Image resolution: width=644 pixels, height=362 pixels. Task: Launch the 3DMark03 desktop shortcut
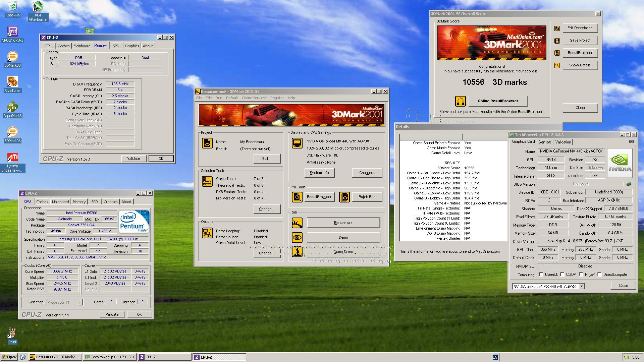click(12, 59)
